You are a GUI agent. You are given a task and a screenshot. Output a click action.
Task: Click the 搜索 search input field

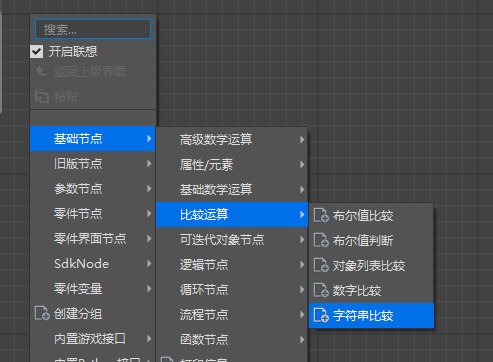click(93, 29)
